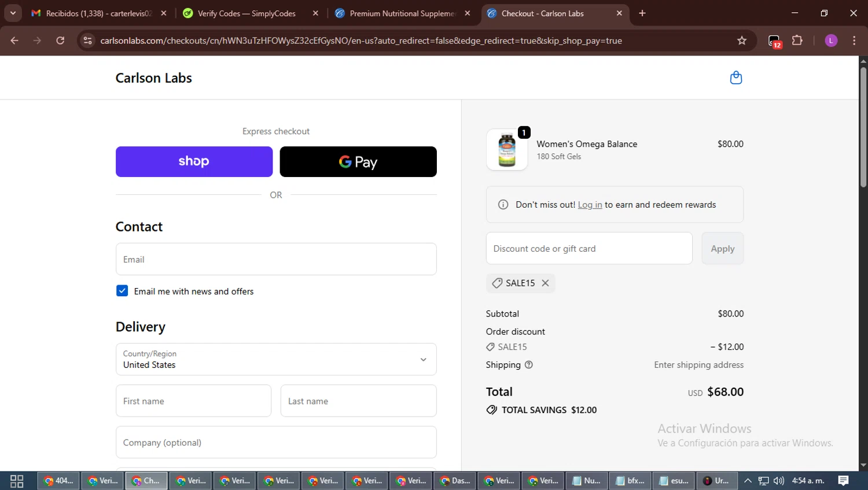Screen dimensions: 868x490
Task: Bookmark this page with the star
Action: (x=742, y=40)
